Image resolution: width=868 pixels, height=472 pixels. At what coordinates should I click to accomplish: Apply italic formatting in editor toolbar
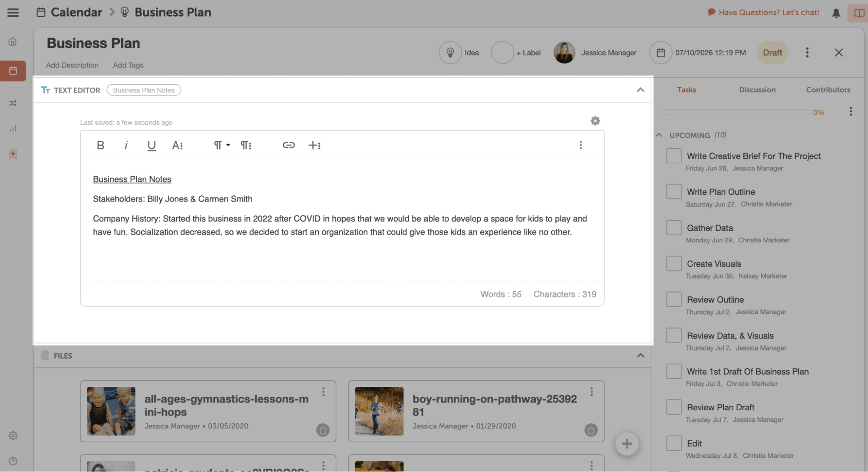126,145
